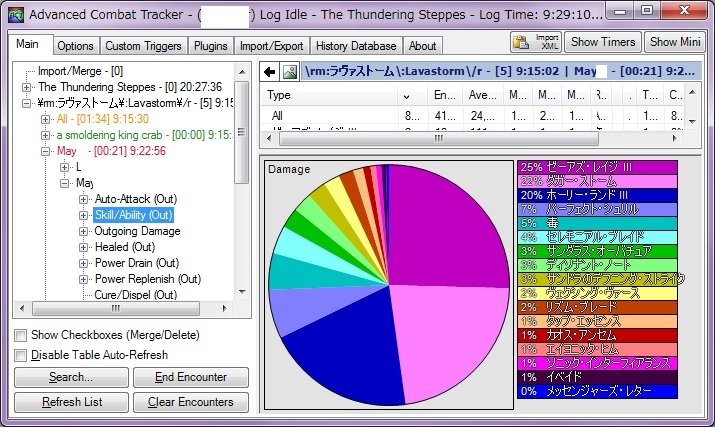This screenshot has width=715, height=427.
Task: Click the tree view vertical scrollbar thumb
Action: (241, 132)
